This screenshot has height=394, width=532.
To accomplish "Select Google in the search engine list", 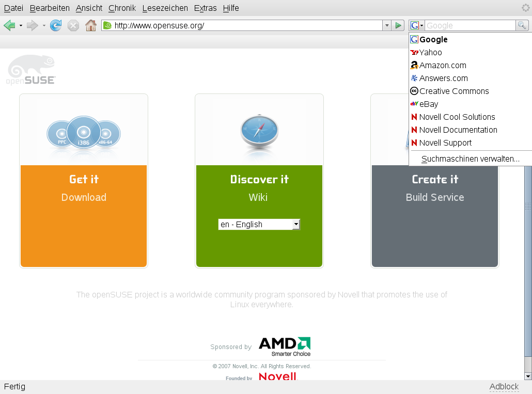I will (470, 39).
